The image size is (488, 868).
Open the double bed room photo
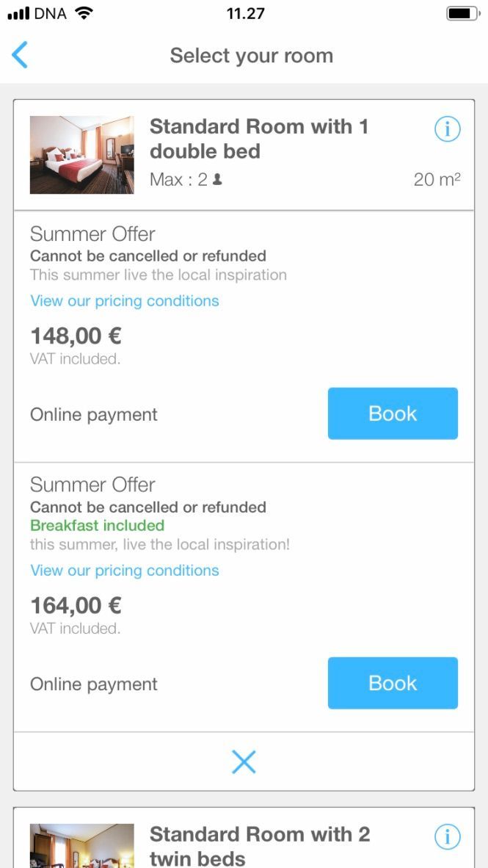coord(82,154)
